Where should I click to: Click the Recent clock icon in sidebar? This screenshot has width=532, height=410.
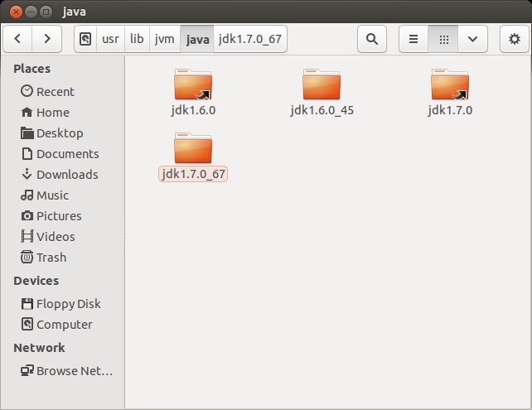click(x=27, y=91)
